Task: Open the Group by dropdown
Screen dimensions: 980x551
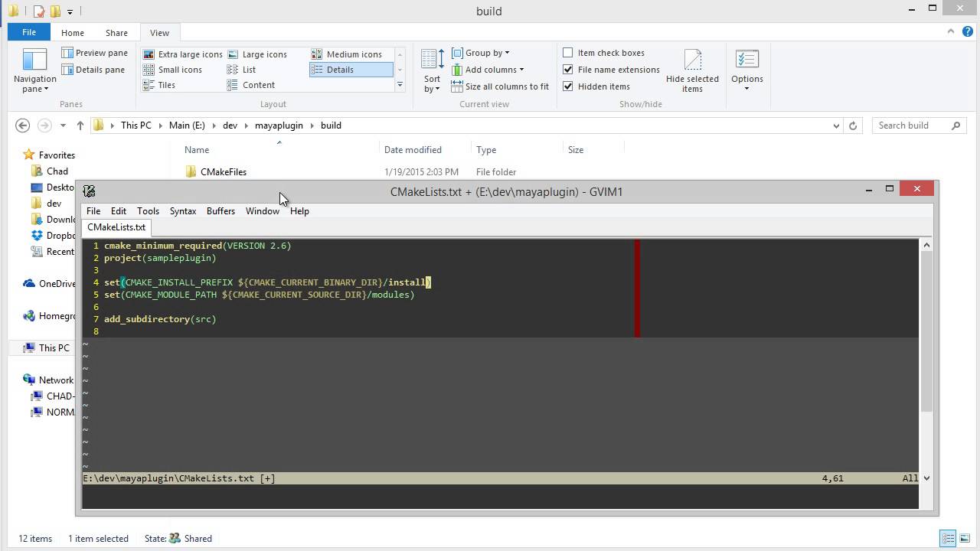Action: [x=480, y=53]
